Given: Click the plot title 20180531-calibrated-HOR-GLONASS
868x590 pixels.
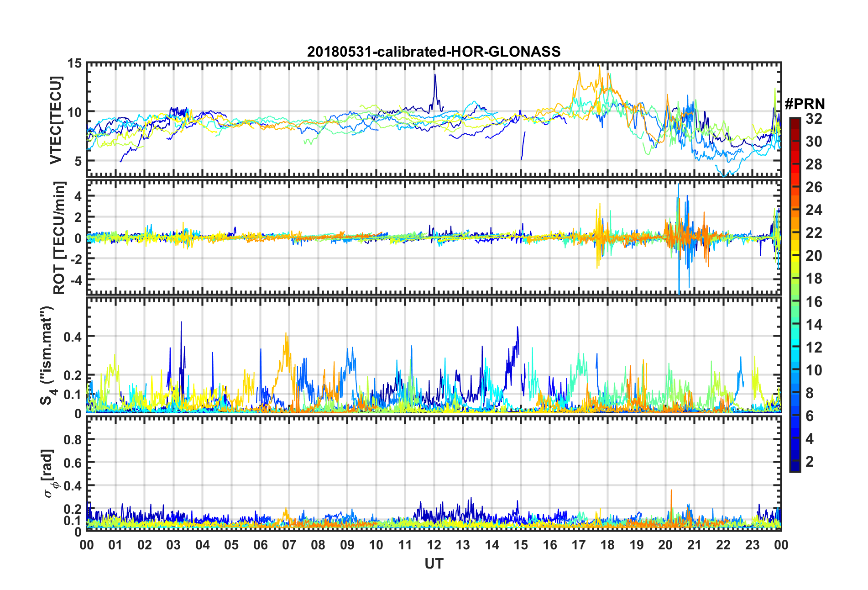Looking at the screenshot, I should (434, 52).
